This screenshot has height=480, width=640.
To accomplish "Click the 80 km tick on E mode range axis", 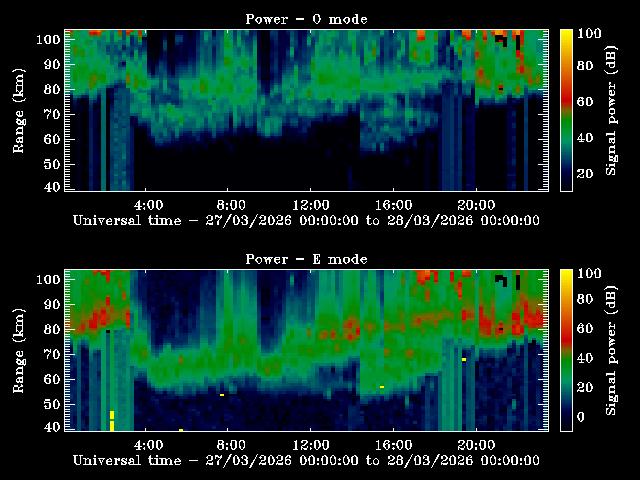I will pos(50,329).
